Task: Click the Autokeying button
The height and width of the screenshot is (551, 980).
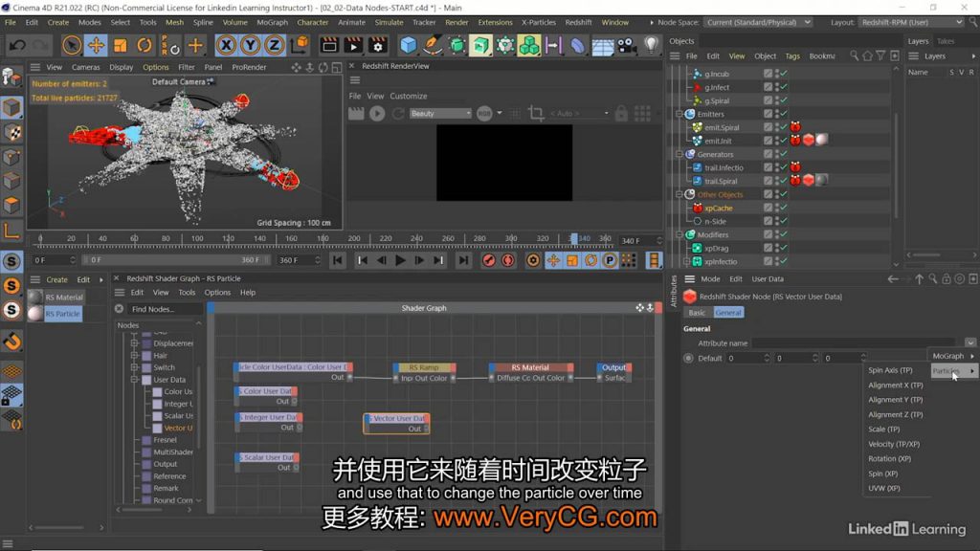Action: [x=508, y=260]
